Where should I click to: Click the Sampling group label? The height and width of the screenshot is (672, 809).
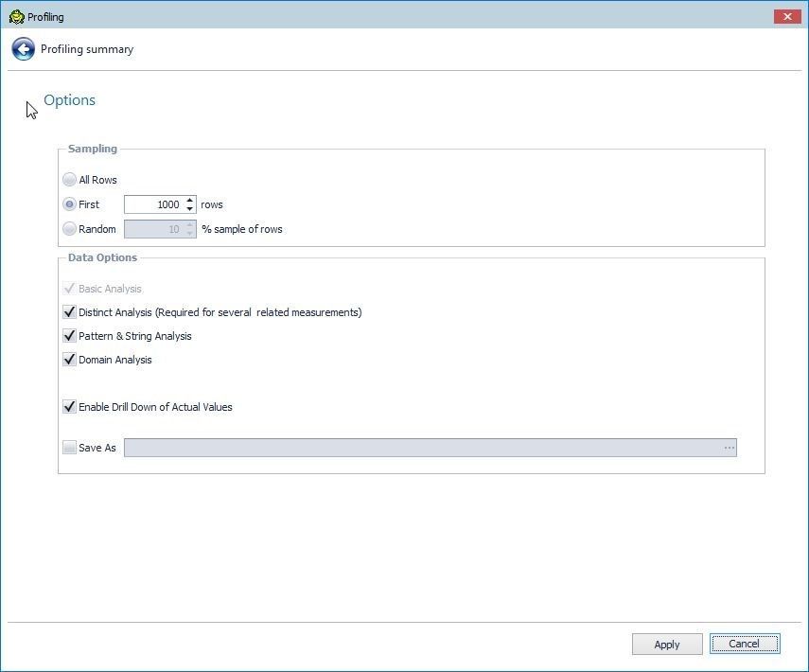point(93,149)
